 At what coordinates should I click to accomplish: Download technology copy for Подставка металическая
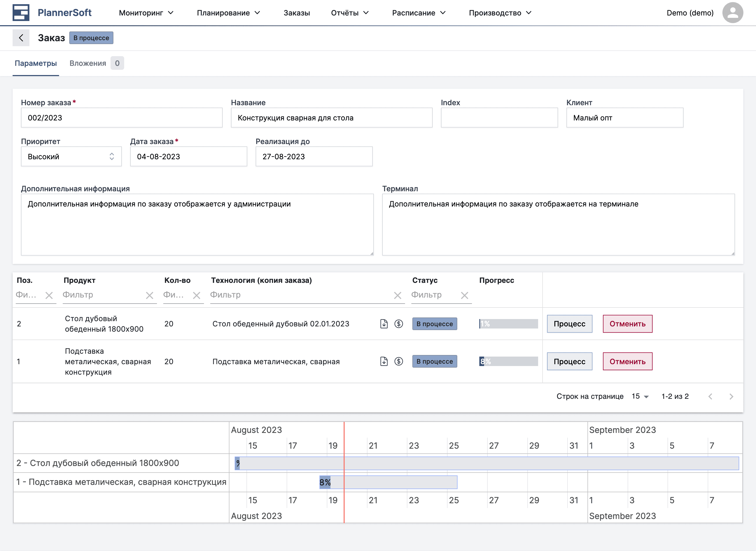(x=384, y=361)
